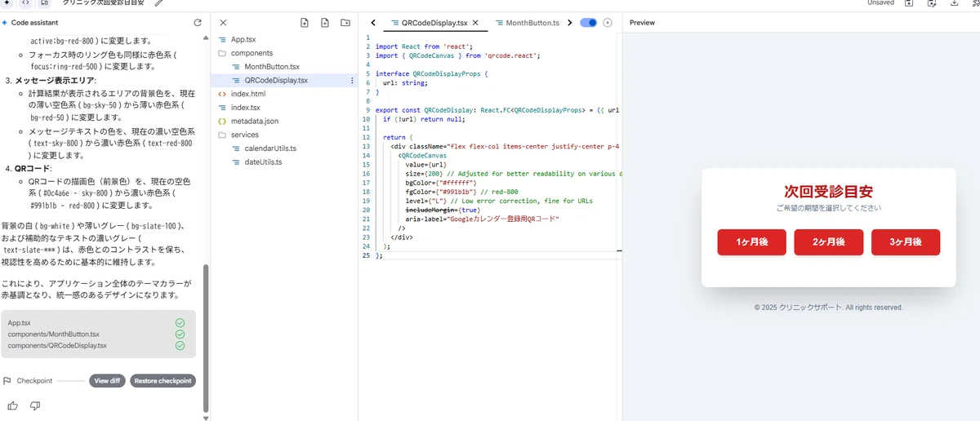Open index.html in the file tree
980x421 pixels.
click(x=248, y=94)
